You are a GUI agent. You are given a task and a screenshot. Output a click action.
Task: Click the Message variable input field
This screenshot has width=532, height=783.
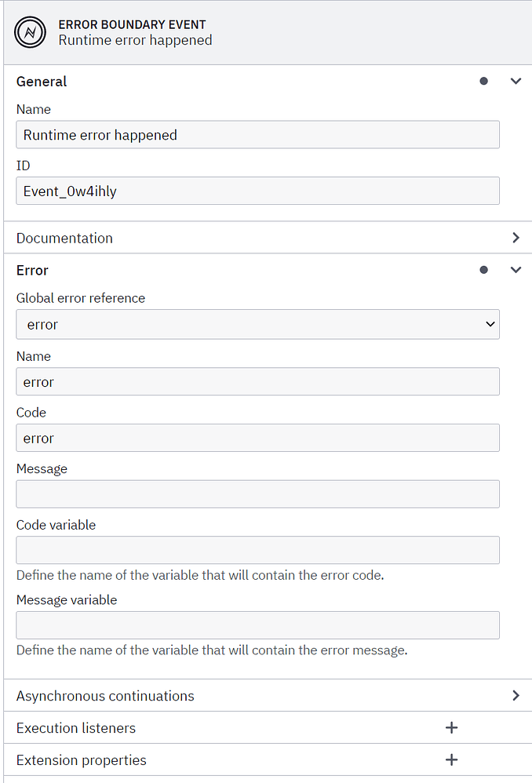click(257, 625)
